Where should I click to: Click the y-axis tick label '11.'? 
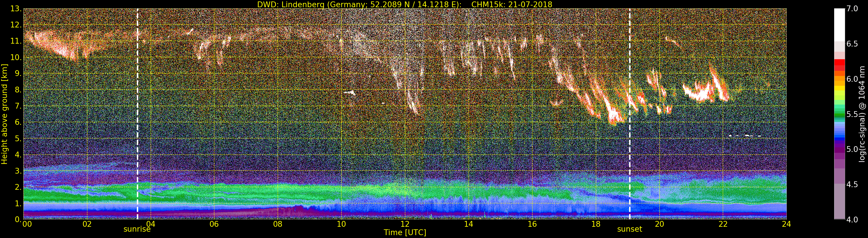pyautogui.click(x=16, y=41)
